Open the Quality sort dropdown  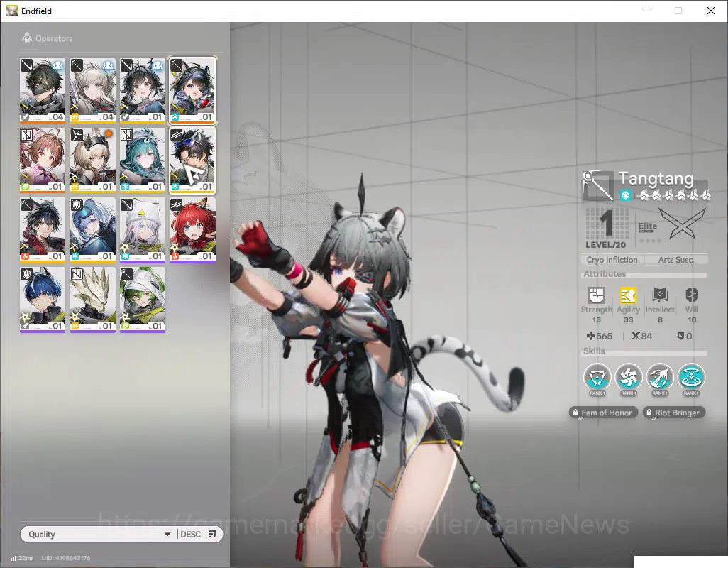tap(99, 534)
